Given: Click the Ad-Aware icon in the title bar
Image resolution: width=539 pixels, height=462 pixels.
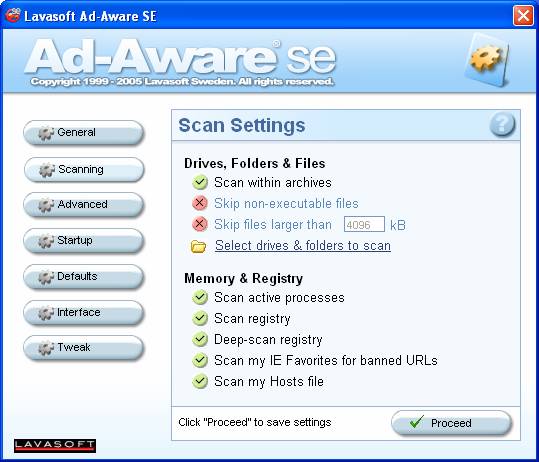Looking at the screenshot, I should coord(13,15).
